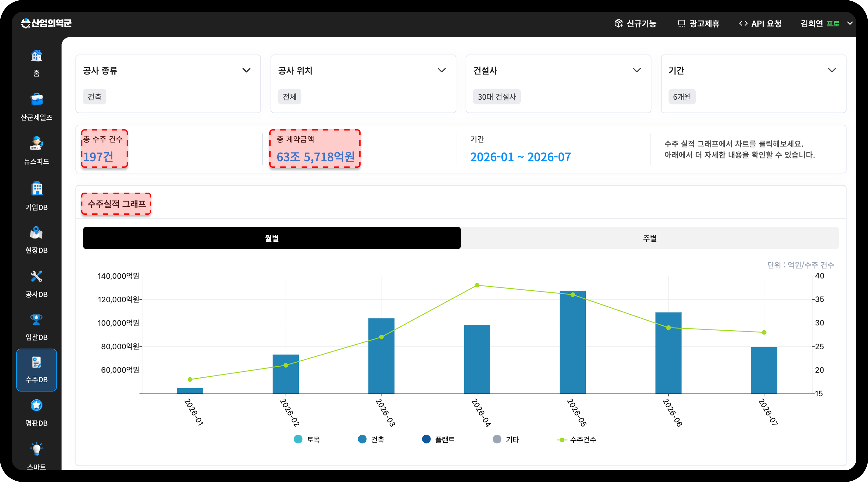Image resolution: width=868 pixels, height=482 pixels.
Task: Open the 신규기능 menu item
Action: click(x=635, y=23)
